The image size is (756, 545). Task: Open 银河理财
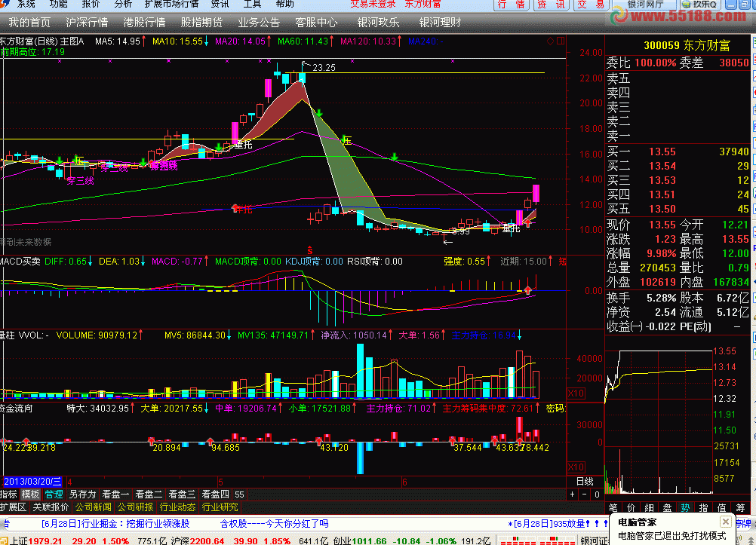click(x=440, y=22)
